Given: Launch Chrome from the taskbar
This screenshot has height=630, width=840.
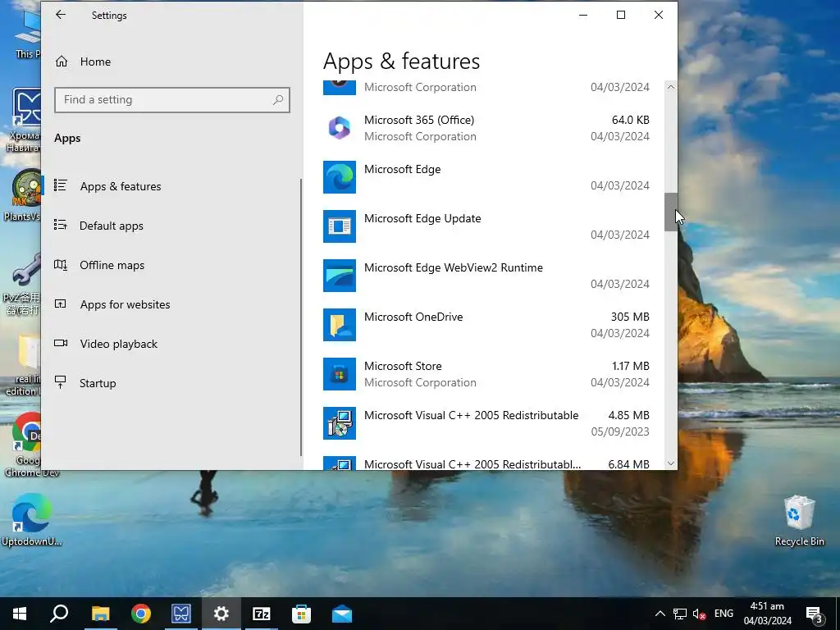Looking at the screenshot, I should pyautogui.click(x=141, y=614).
